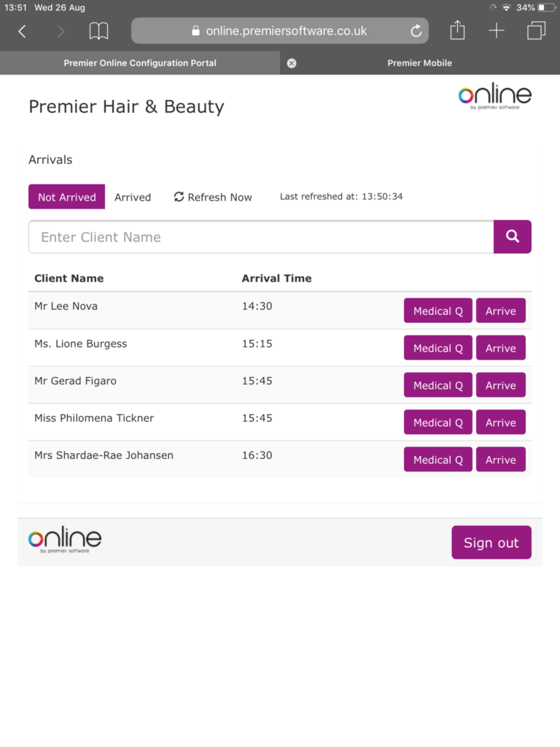Screen dimensions: 560x747
Task: Click the magnifier search button
Action: pyautogui.click(x=513, y=237)
